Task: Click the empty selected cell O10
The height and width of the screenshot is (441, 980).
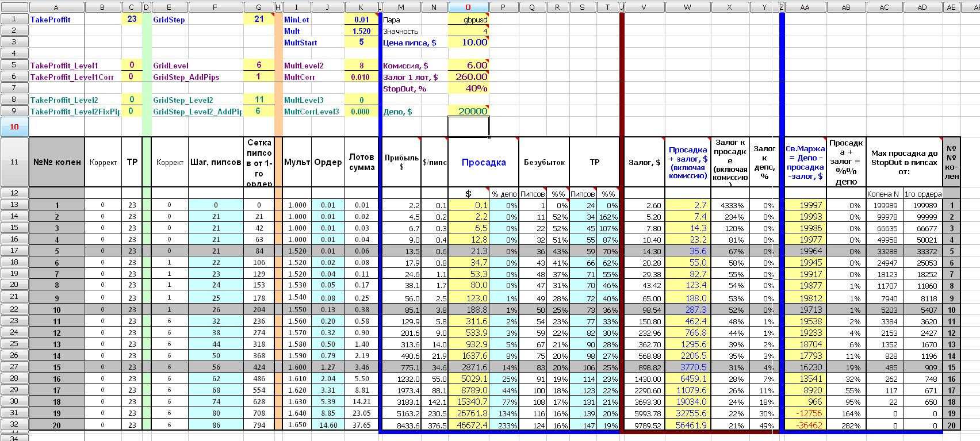Action: (x=468, y=127)
